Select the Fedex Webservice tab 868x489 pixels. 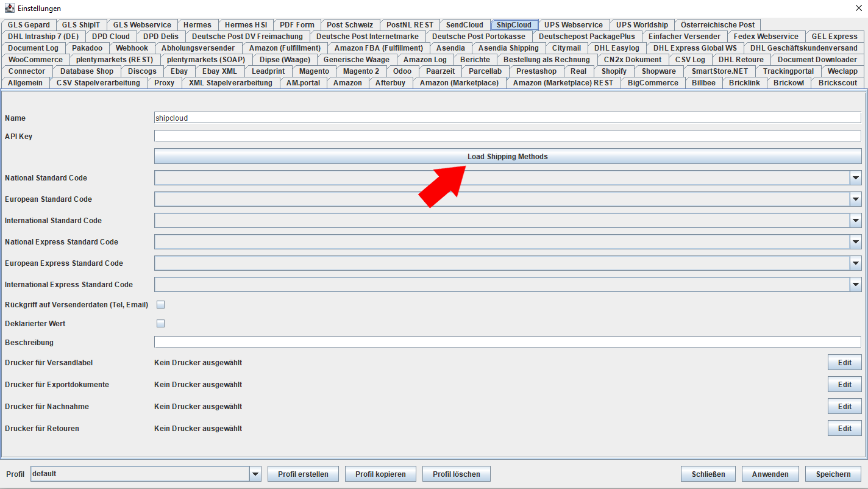tap(766, 37)
